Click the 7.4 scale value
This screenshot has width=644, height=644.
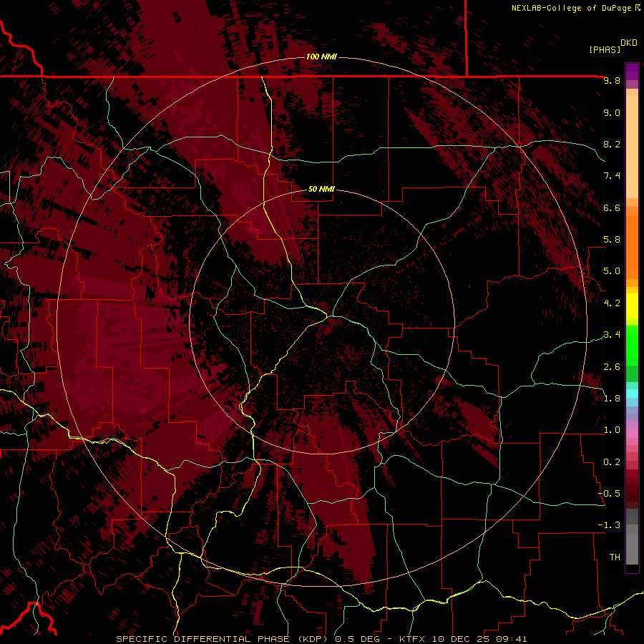point(612,176)
